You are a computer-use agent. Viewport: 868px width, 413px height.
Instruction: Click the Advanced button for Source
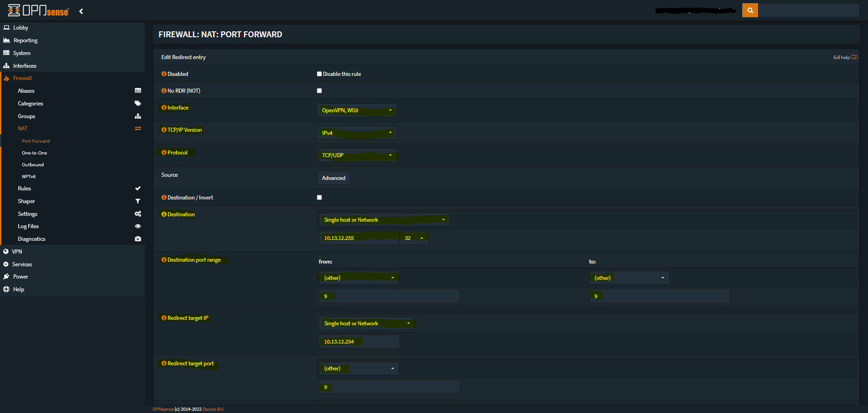(x=334, y=178)
